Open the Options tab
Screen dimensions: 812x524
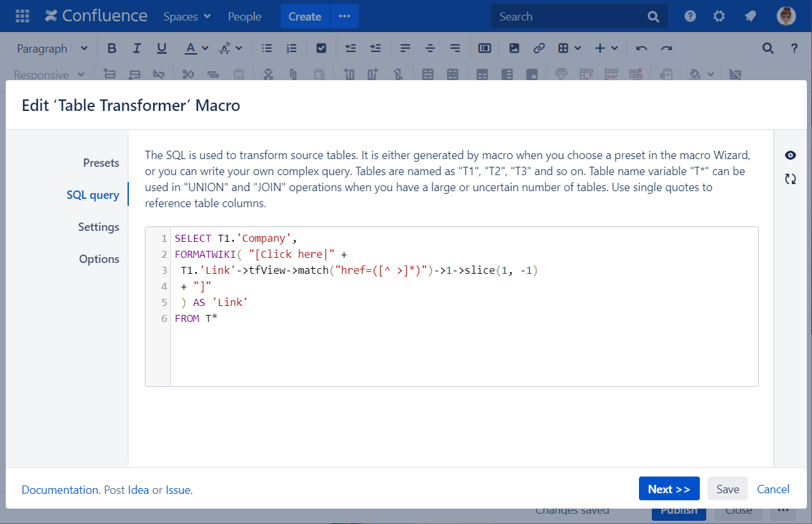click(x=99, y=259)
